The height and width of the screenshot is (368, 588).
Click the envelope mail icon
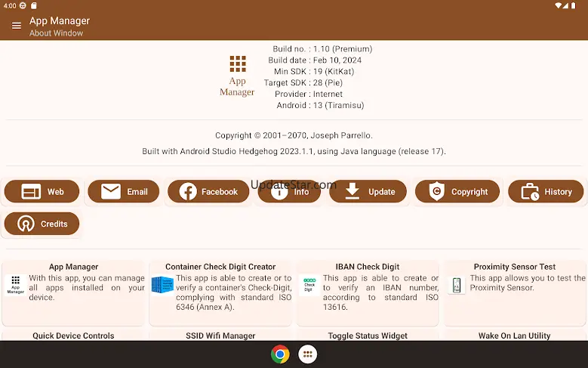111,191
